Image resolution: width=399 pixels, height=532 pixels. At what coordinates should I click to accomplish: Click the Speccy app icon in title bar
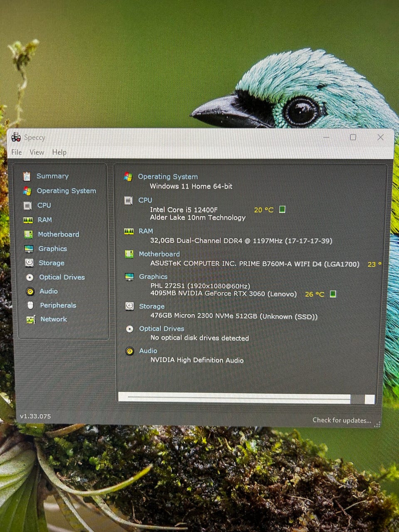[16, 137]
